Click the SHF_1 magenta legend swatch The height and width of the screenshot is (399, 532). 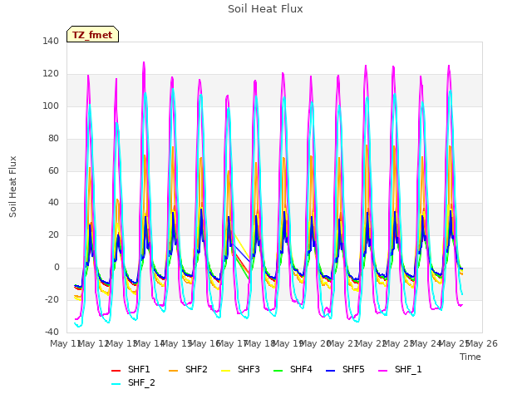[x=382, y=371]
